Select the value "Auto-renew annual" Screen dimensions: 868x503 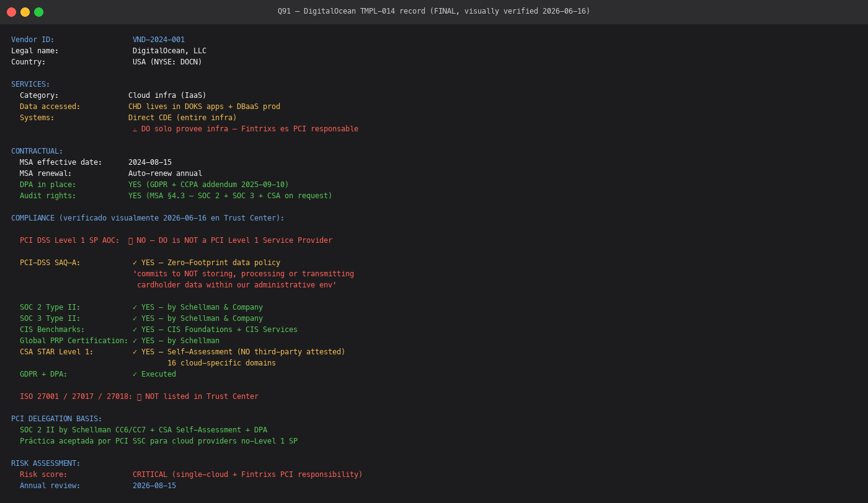[165, 173]
